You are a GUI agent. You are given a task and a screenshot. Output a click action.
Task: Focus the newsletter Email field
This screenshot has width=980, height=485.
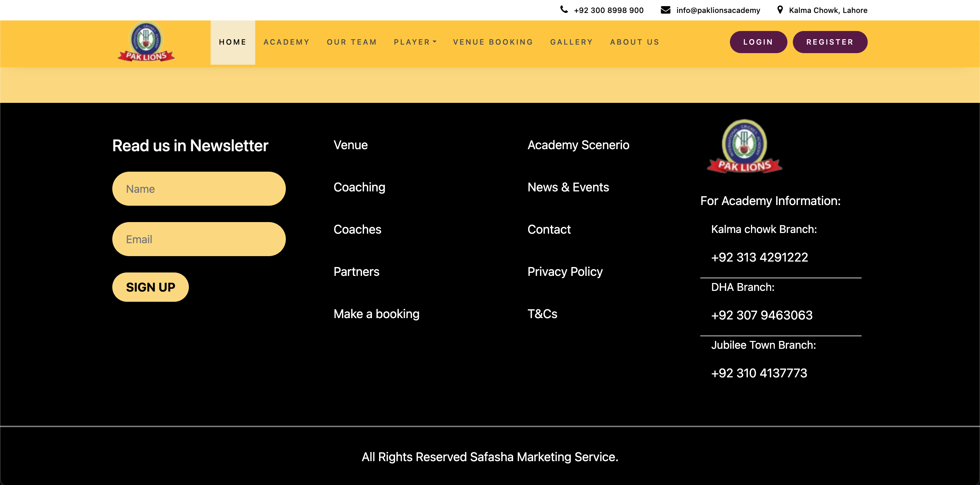click(199, 239)
